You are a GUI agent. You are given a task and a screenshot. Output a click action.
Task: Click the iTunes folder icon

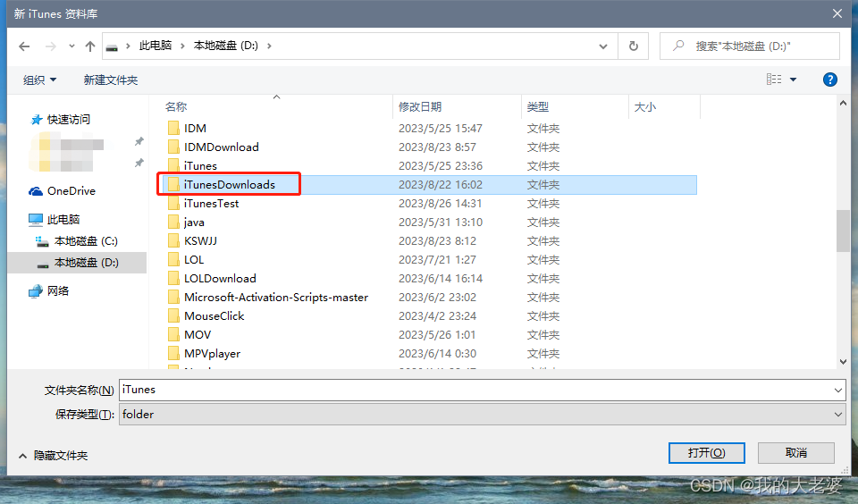(173, 165)
